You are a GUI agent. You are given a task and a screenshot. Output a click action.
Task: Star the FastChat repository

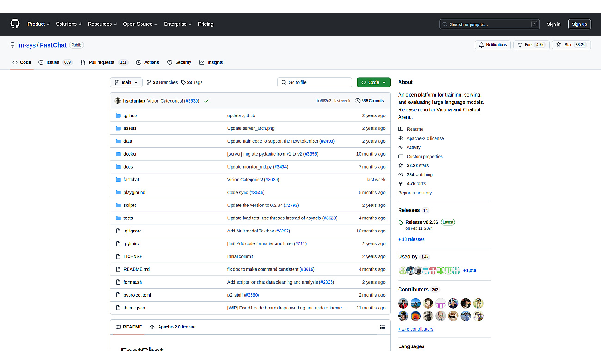tap(571, 45)
